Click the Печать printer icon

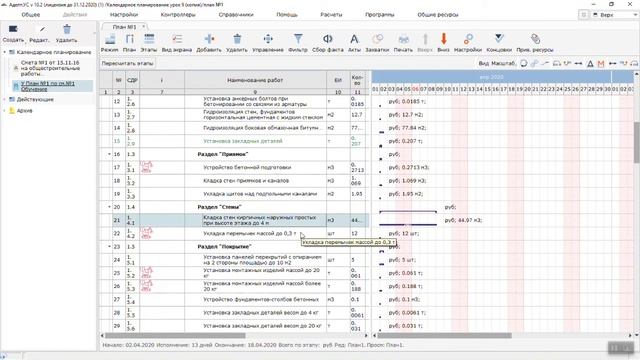tap(403, 39)
